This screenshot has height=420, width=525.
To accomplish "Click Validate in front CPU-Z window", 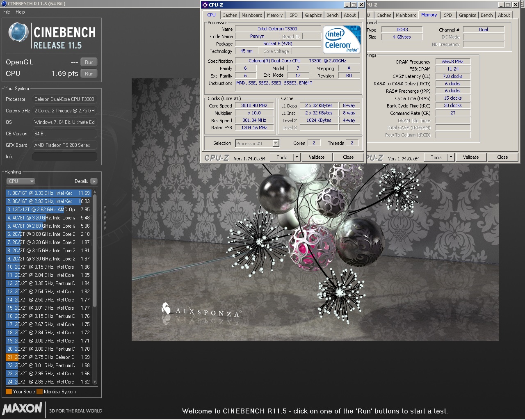I will click(317, 157).
